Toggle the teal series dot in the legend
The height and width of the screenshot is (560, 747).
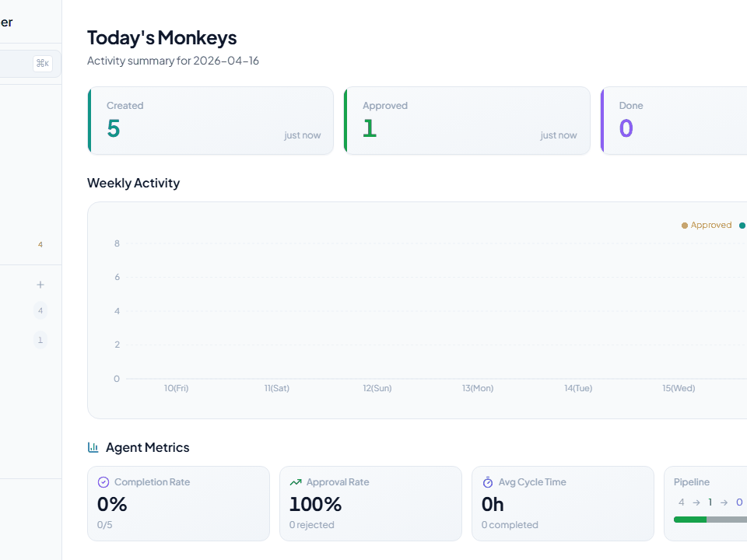point(742,225)
